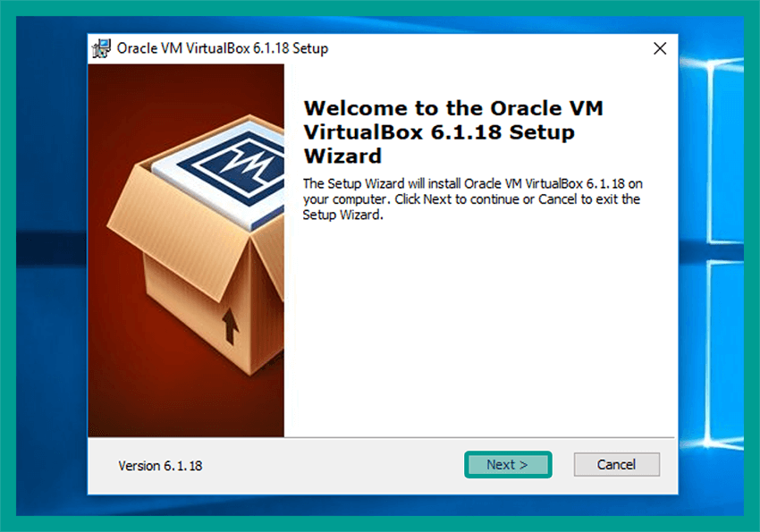The height and width of the screenshot is (532, 760).
Task: Click the Setup Wizard description paragraph
Action: point(473,199)
